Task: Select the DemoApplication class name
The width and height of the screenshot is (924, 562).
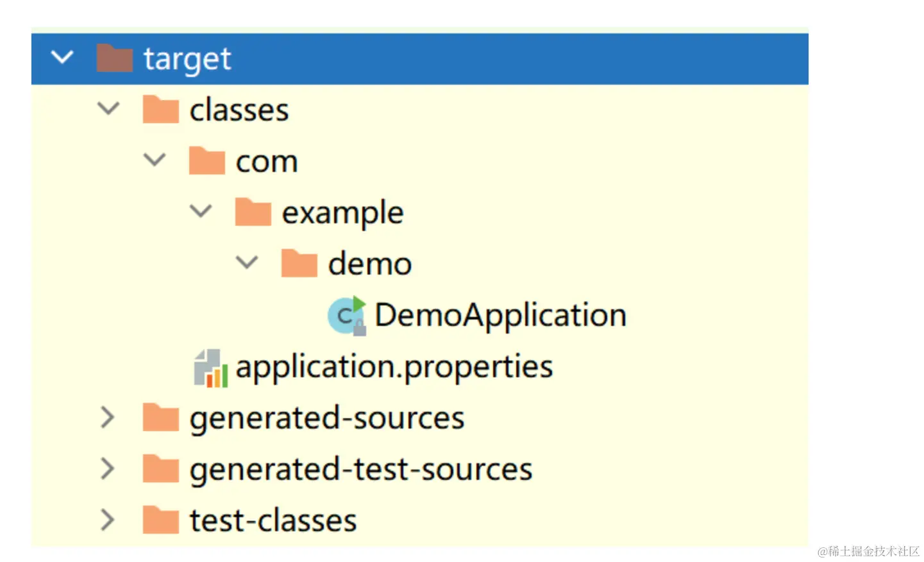Action: 500,316
